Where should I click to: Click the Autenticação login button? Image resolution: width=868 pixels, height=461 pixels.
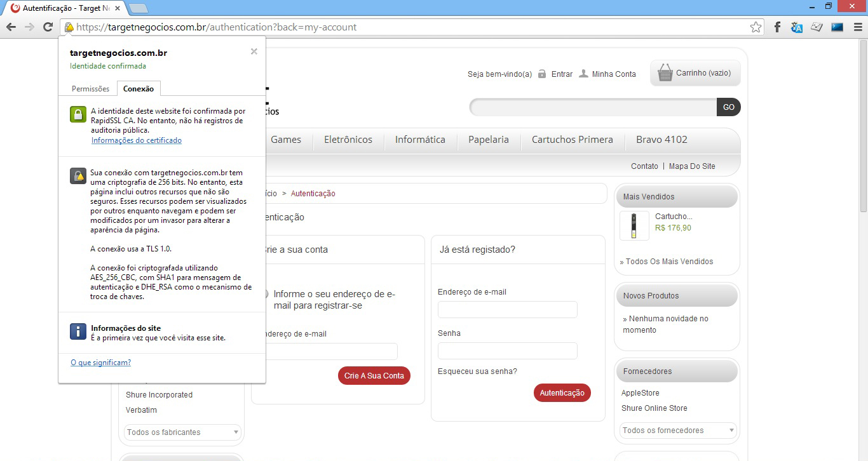(562, 393)
